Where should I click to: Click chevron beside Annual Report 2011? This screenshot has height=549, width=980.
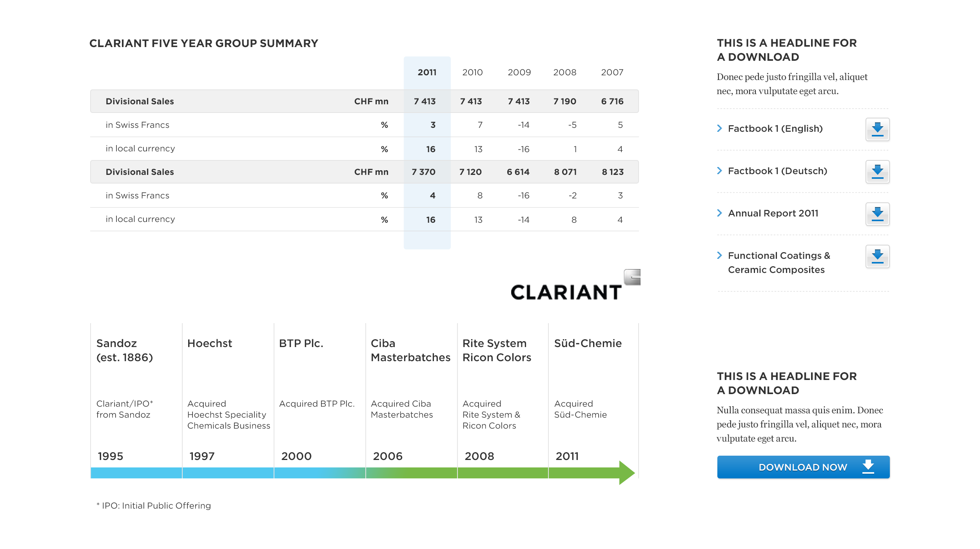click(x=719, y=213)
